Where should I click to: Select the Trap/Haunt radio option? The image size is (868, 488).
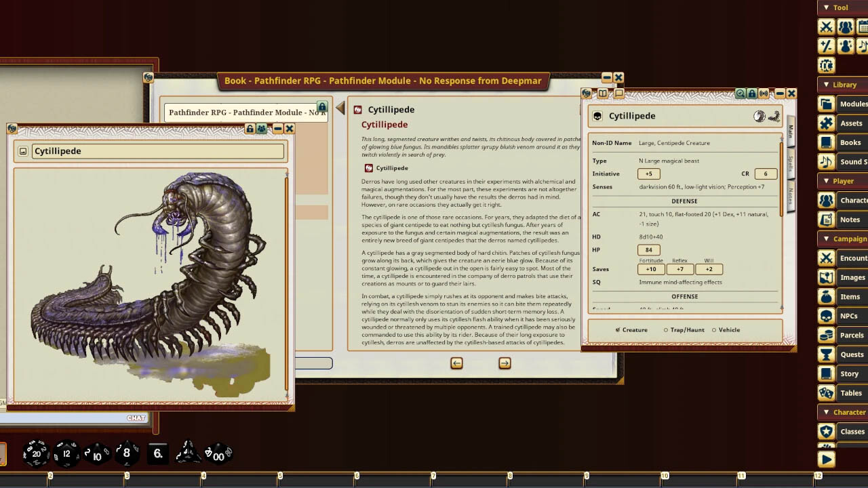(666, 330)
